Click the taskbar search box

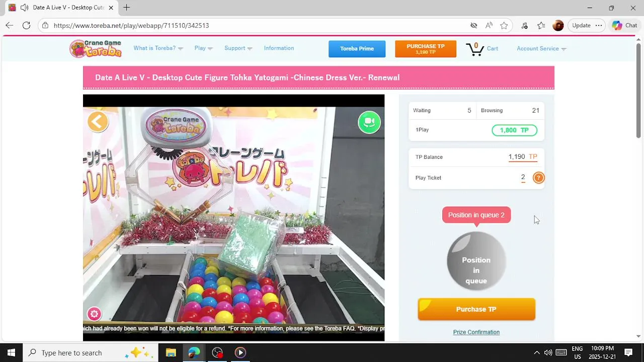pos(91,352)
